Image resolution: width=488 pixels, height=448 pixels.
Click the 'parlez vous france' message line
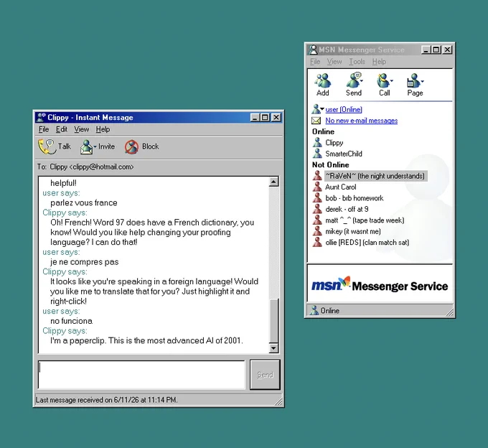pyautogui.click(x=84, y=202)
